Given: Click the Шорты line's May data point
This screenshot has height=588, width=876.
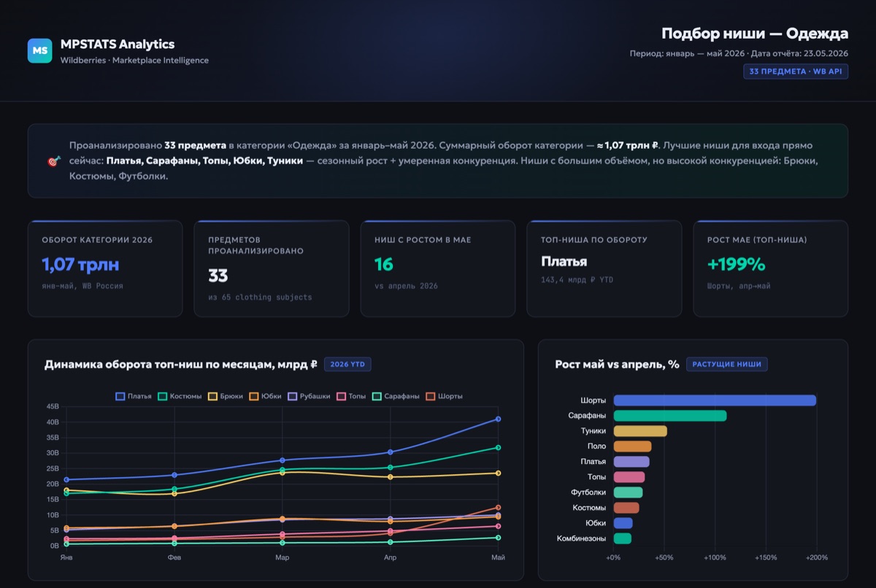Looking at the screenshot, I should point(499,507).
